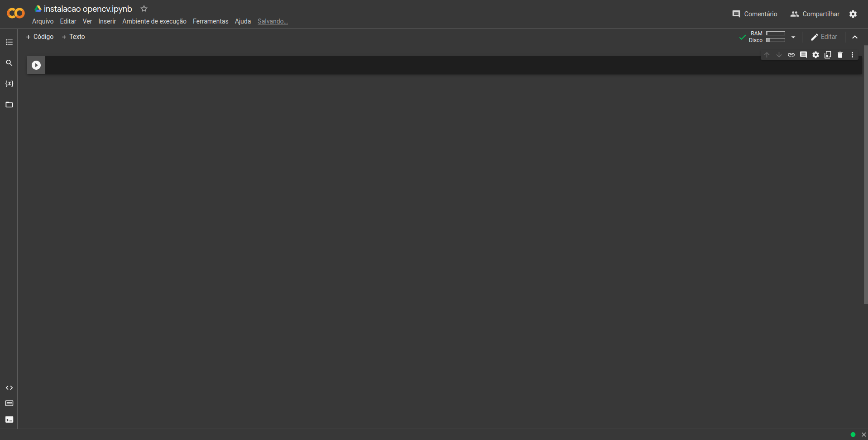Image resolution: width=868 pixels, height=440 pixels.
Task: Collapse the header with chevron
Action: pyautogui.click(x=855, y=37)
